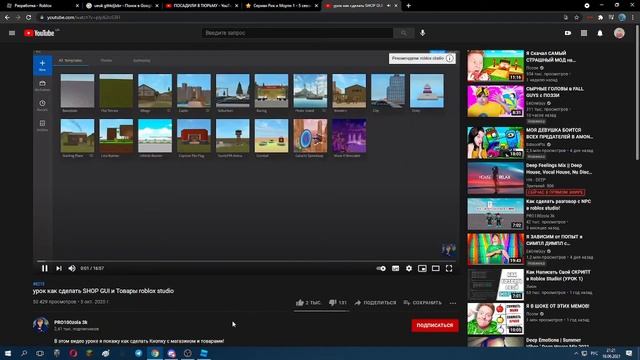Viewport: 640px width, 360px height.
Task: Switch to the 'Сериал Рик и Морти' browser tab
Action: coord(282,6)
